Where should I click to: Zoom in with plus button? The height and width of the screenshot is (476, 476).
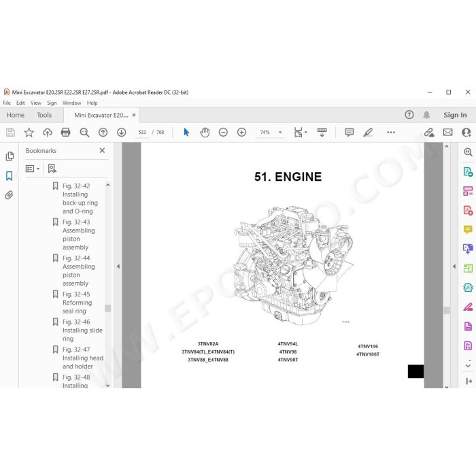point(241,133)
